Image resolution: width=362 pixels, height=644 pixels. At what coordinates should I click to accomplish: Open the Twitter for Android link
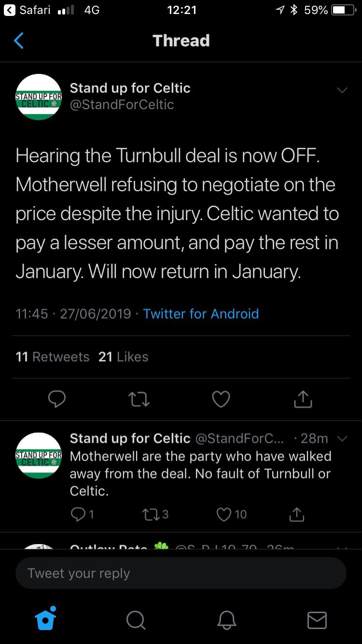201,314
